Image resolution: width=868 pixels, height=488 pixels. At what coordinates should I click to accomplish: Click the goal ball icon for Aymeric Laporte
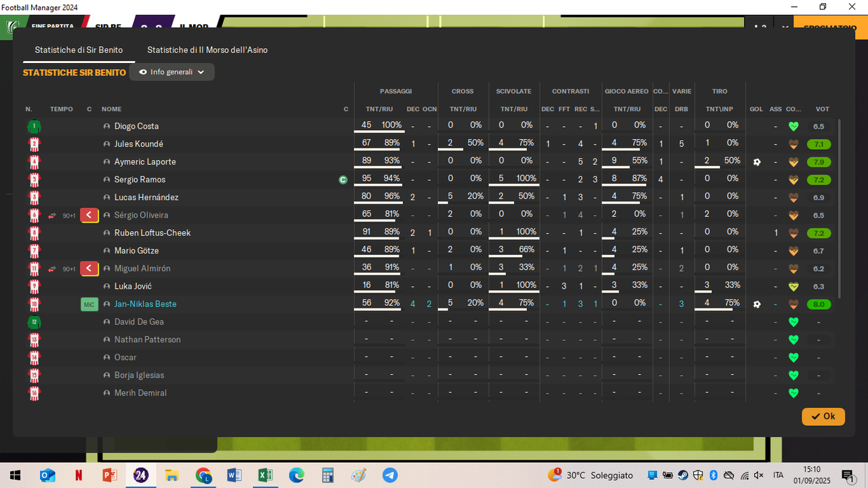pos(757,162)
